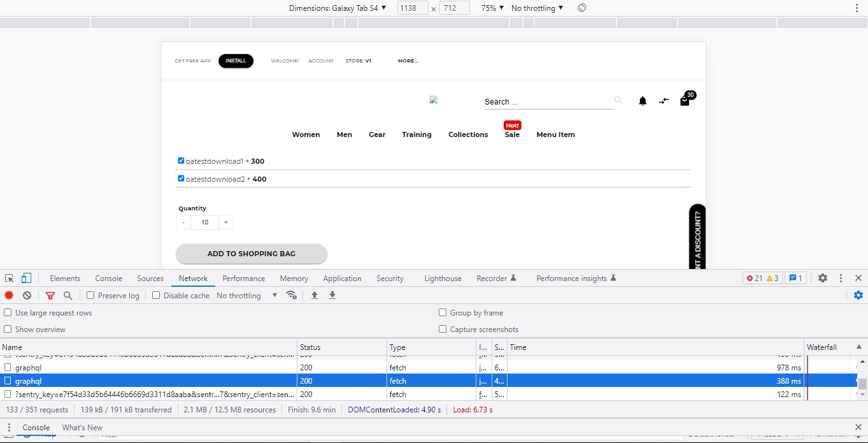Click the quantity field showing 10
Screen dimensions: 868x443
pos(204,222)
